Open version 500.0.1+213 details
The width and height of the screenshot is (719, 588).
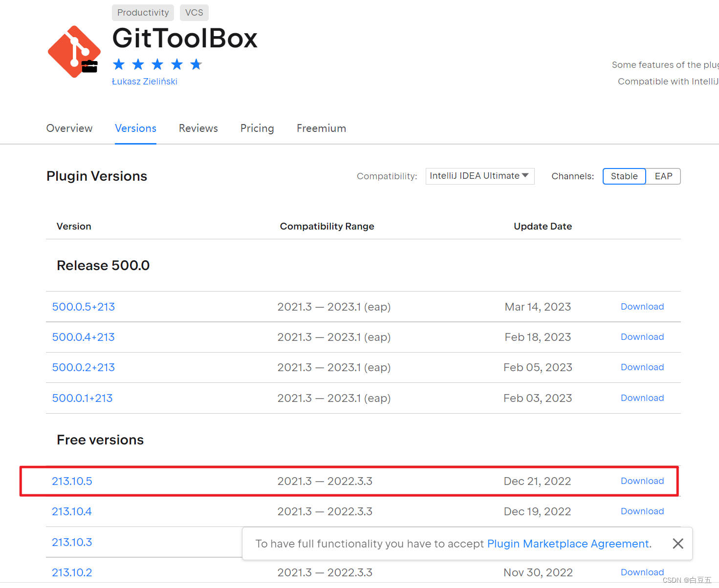tap(82, 398)
